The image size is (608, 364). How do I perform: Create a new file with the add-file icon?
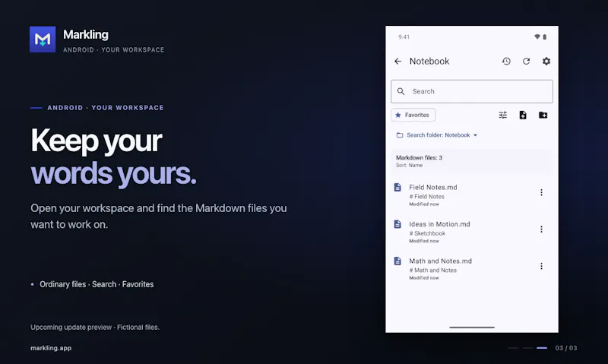click(x=523, y=116)
